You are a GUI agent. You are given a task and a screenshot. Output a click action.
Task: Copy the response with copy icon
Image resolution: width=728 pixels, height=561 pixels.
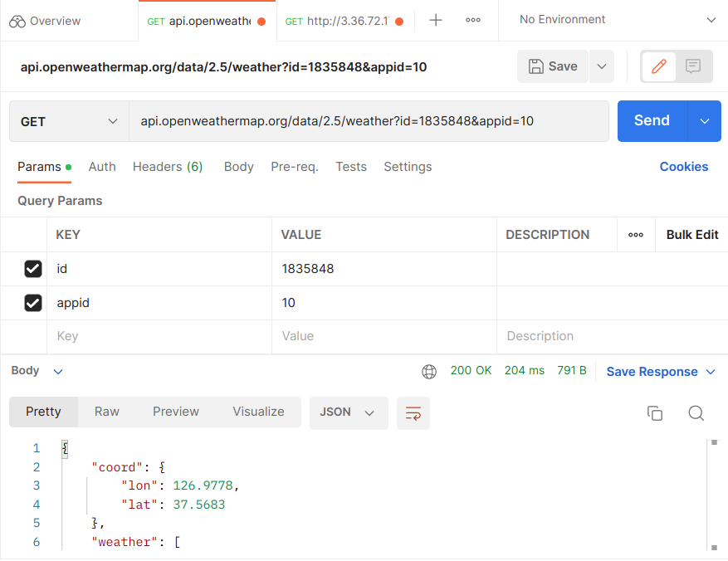tap(655, 413)
